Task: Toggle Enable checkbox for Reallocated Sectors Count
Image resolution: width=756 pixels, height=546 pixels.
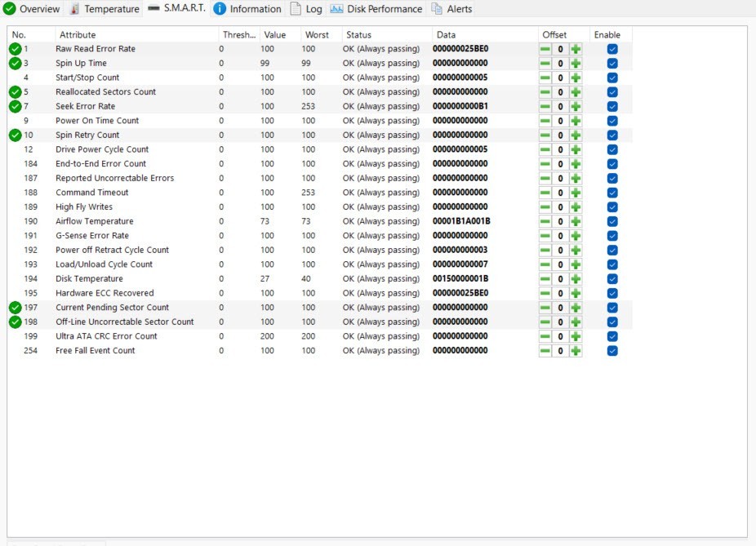Action: 612,92
